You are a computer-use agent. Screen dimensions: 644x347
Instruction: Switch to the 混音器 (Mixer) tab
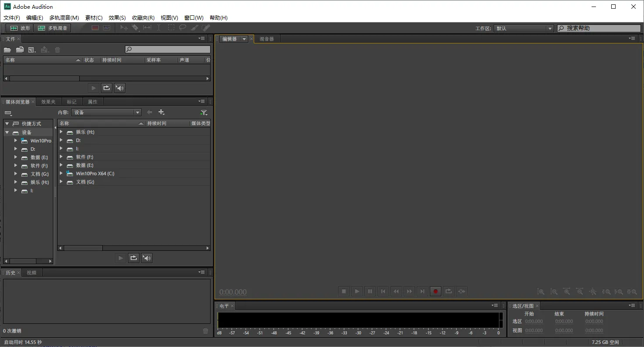(267, 38)
